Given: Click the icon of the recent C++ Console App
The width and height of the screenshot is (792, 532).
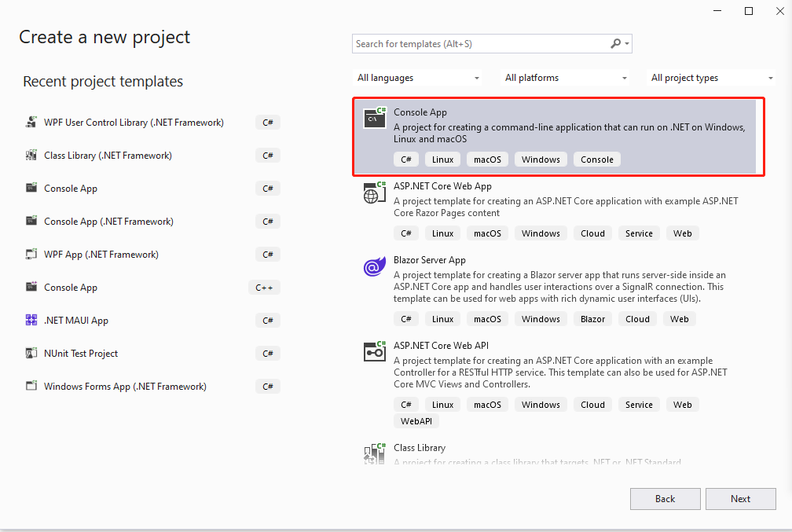Looking at the screenshot, I should pyautogui.click(x=31, y=287).
